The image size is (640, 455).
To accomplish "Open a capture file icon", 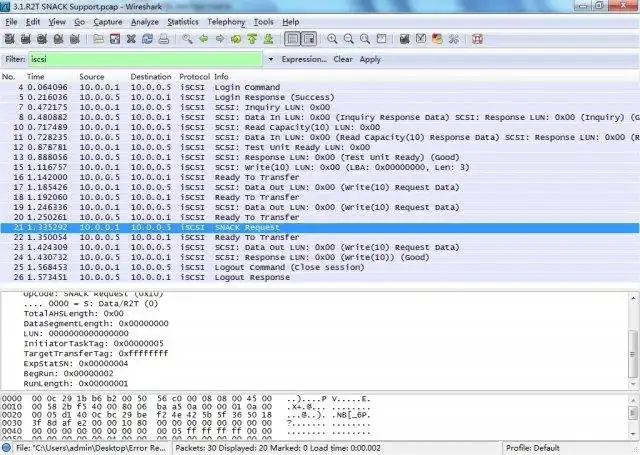I will coord(98,39).
